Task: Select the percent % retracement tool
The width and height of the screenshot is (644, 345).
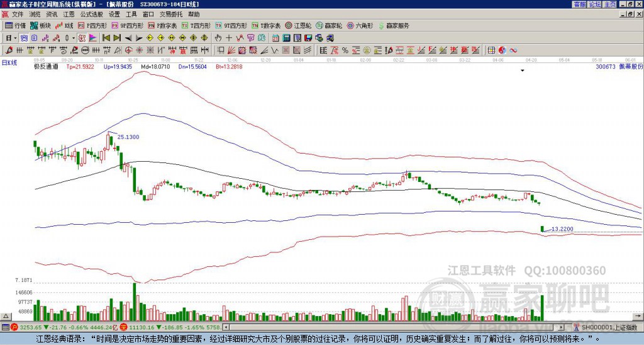Action: (x=345, y=50)
